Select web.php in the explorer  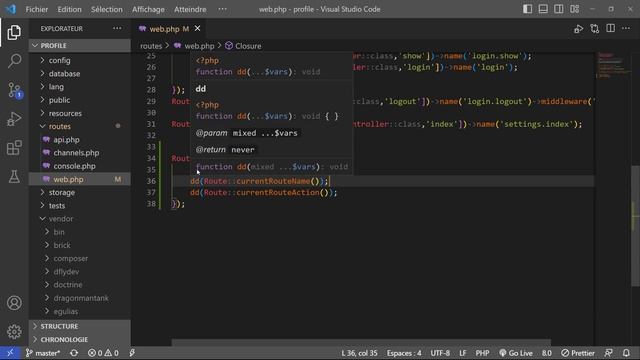coord(80,179)
